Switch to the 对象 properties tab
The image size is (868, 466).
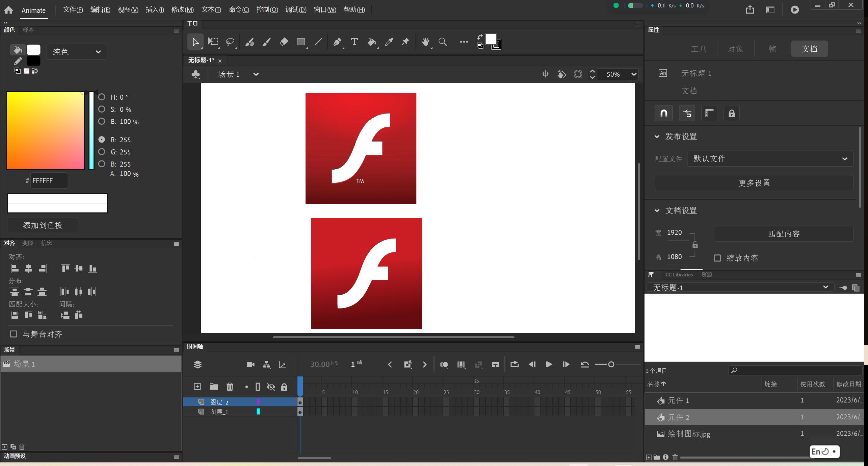point(736,49)
